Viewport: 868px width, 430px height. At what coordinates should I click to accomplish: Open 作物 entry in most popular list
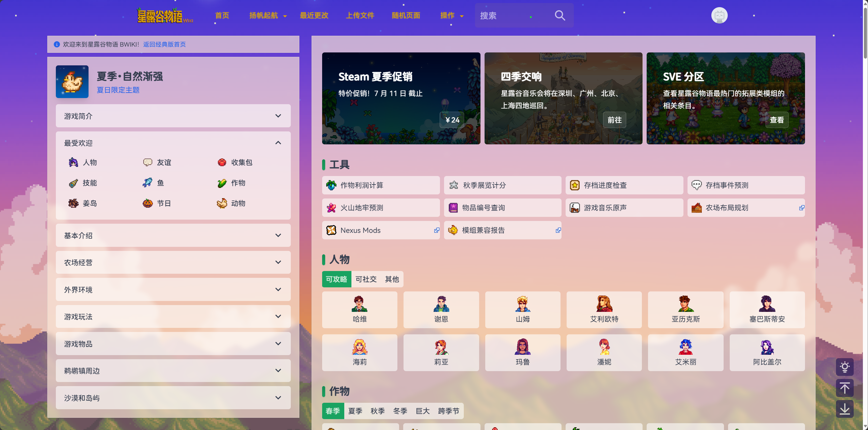[x=232, y=183]
